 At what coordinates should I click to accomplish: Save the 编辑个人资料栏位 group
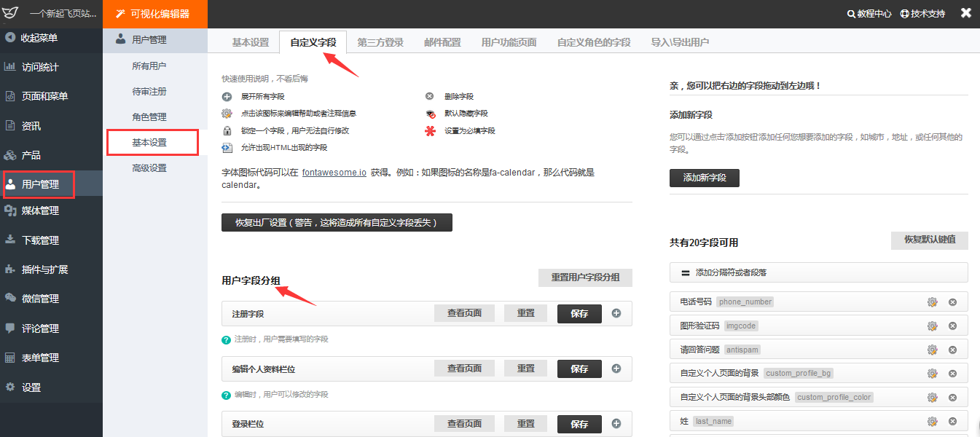click(579, 369)
